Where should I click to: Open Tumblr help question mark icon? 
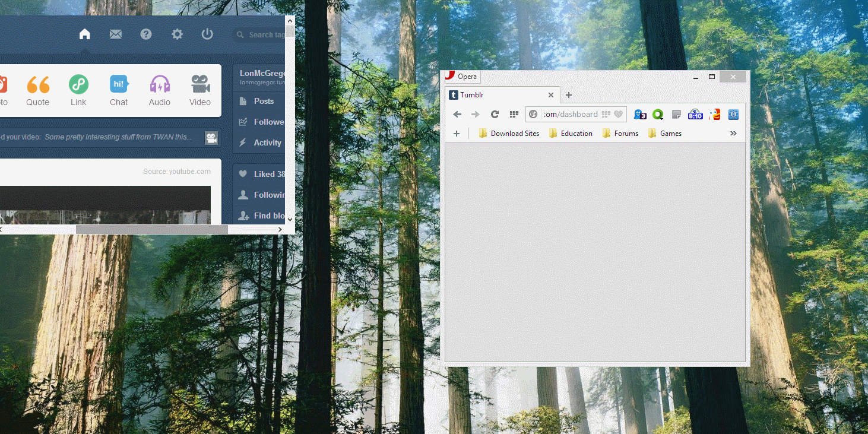coord(146,34)
